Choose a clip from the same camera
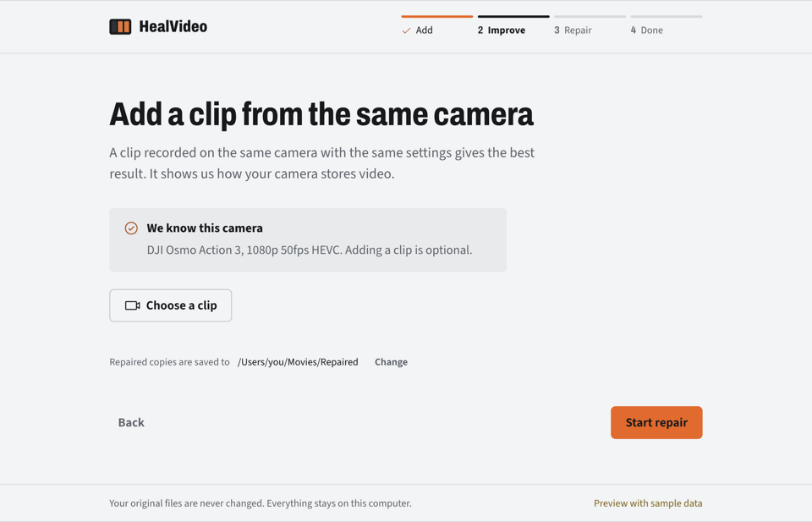 (170, 305)
